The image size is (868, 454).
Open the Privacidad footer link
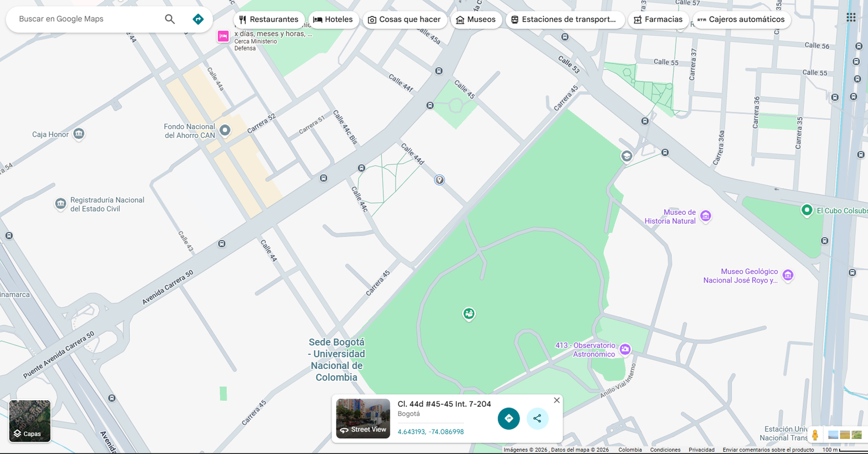(x=701, y=450)
